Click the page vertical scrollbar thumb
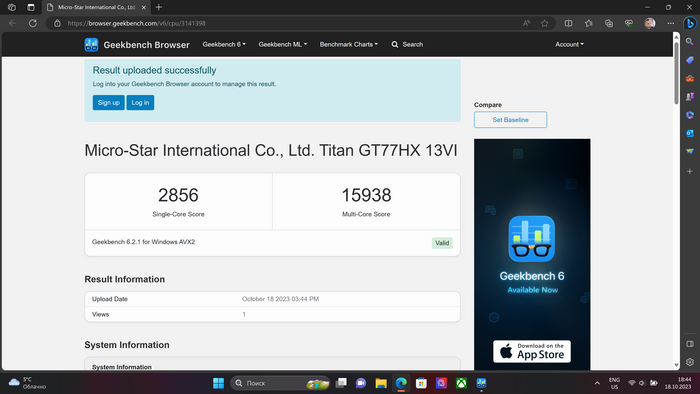Image resolution: width=700 pixels, height=394 pixels. (676, 74)
